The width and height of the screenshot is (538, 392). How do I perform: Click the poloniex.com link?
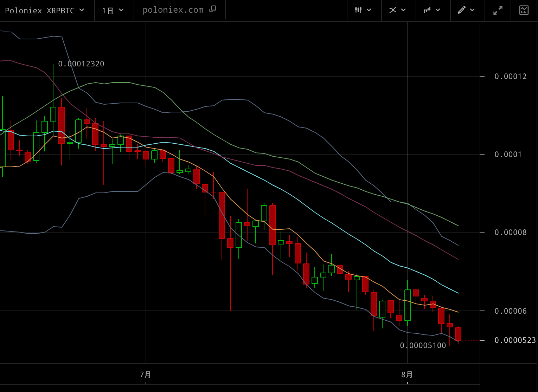click(173, 10)
